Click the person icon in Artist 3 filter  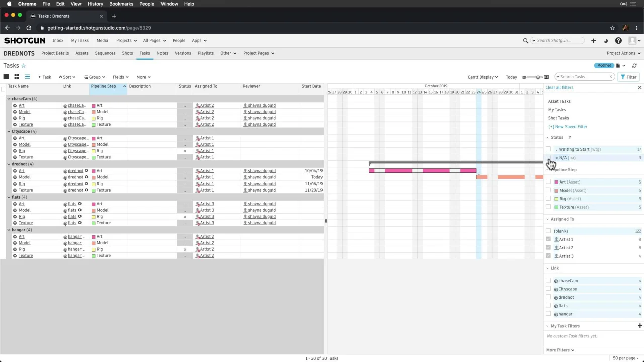tap(556, 256)
